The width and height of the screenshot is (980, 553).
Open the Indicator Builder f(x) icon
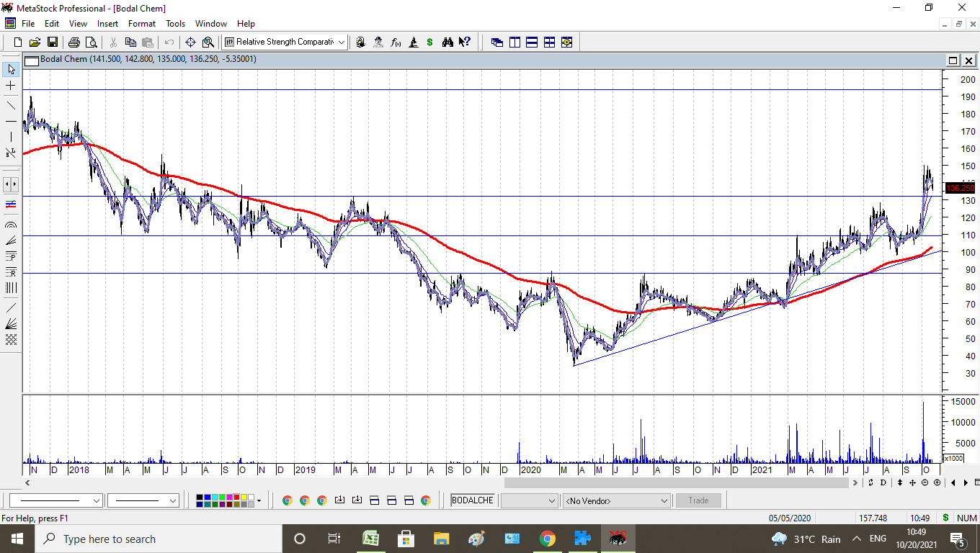(x=396, y=42)
